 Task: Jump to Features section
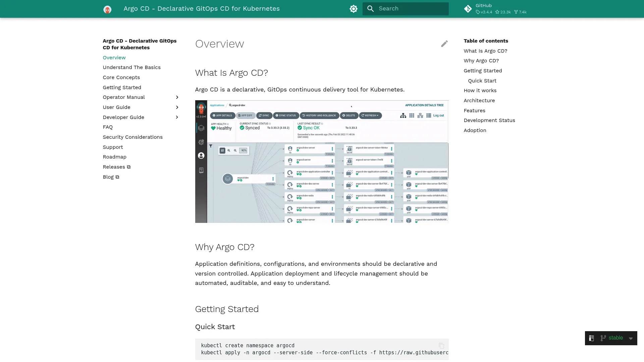tap(474, 111)
